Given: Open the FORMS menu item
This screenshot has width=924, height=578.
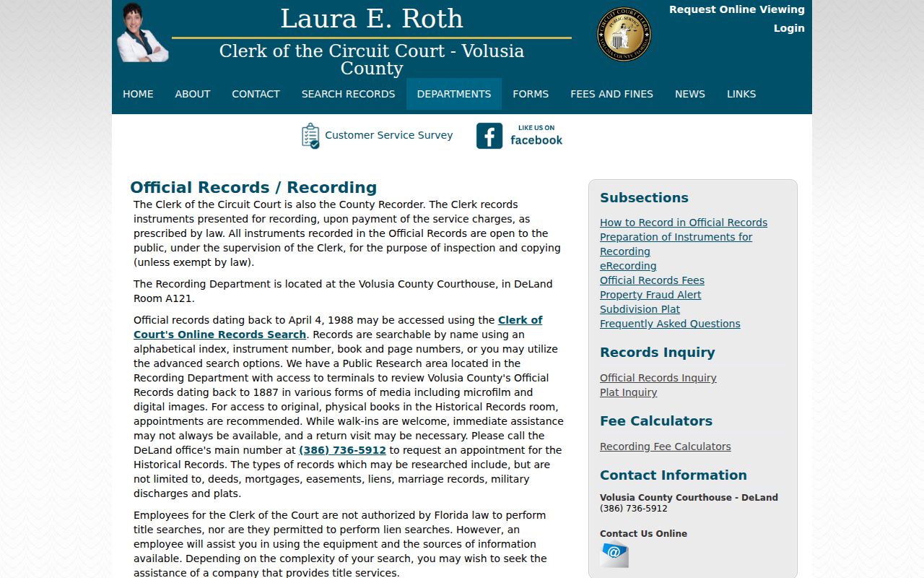Looking at the screenshot, I should tap(531, 94).
